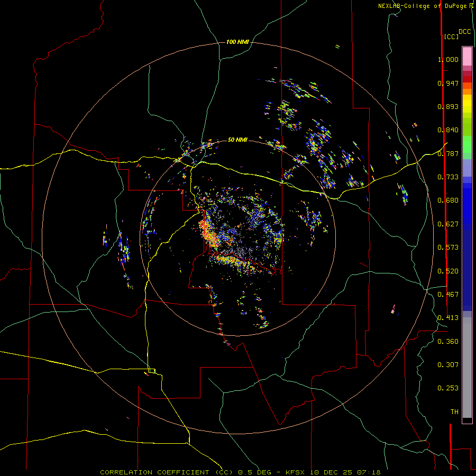Viewport: 476px width, 476px height.
Task: Pick the dark navy swatch in the color scale
Action: (467, 267)
